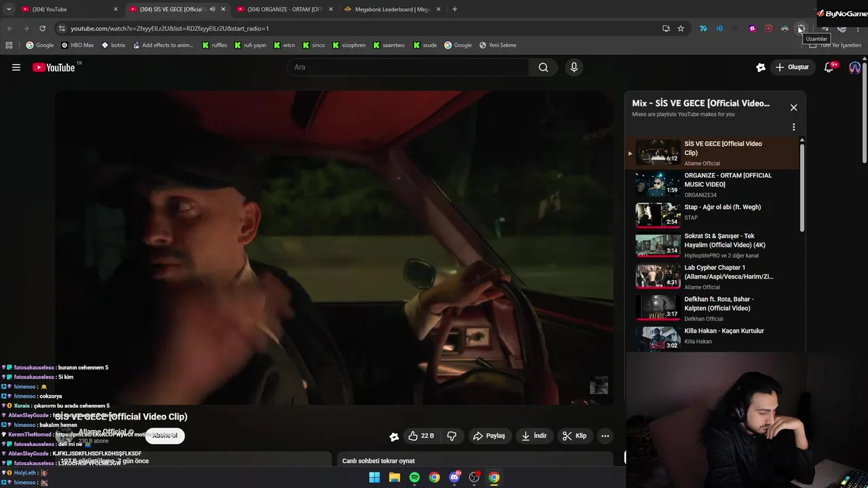Open YouTube account avatar menu
Screen dimensions: 868x488
pyautogui.click(x=854, y=67)
